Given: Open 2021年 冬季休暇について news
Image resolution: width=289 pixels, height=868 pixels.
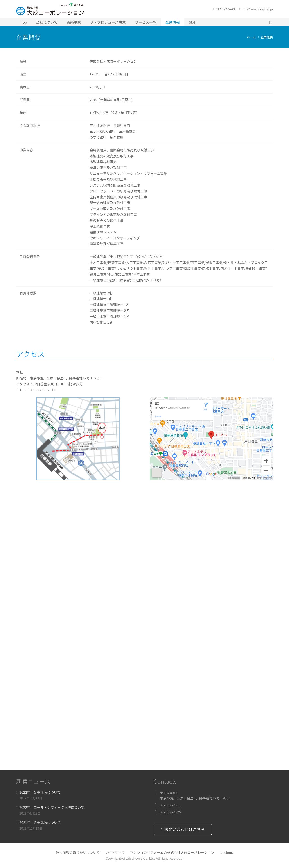Looking at the screenshot, I should coord(40,822).
